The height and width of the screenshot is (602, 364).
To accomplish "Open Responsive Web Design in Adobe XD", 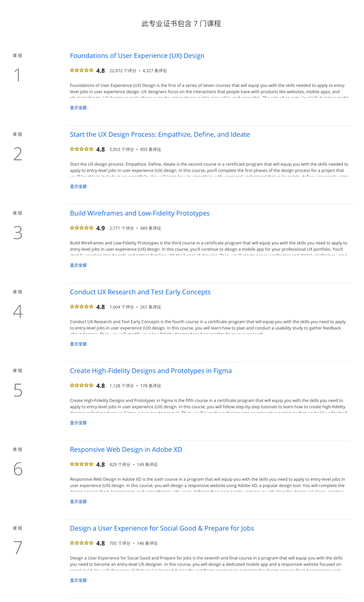I will tap(126, 450).
